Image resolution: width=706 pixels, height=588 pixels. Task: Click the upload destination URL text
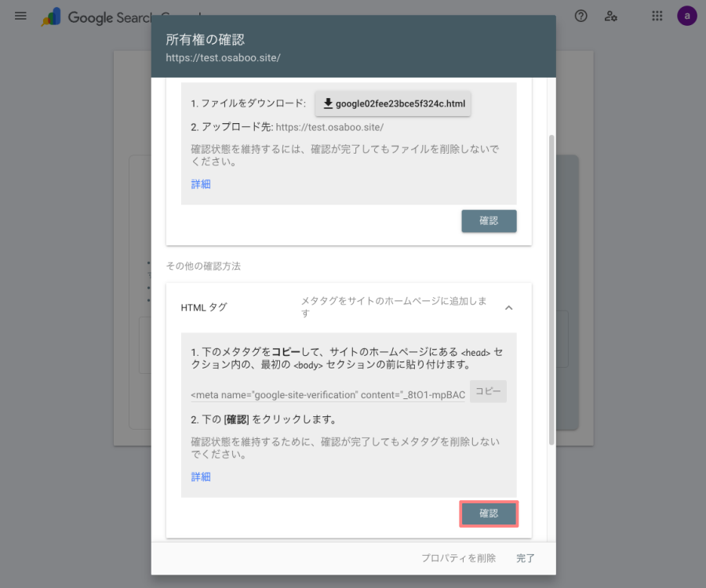point(329,127)
